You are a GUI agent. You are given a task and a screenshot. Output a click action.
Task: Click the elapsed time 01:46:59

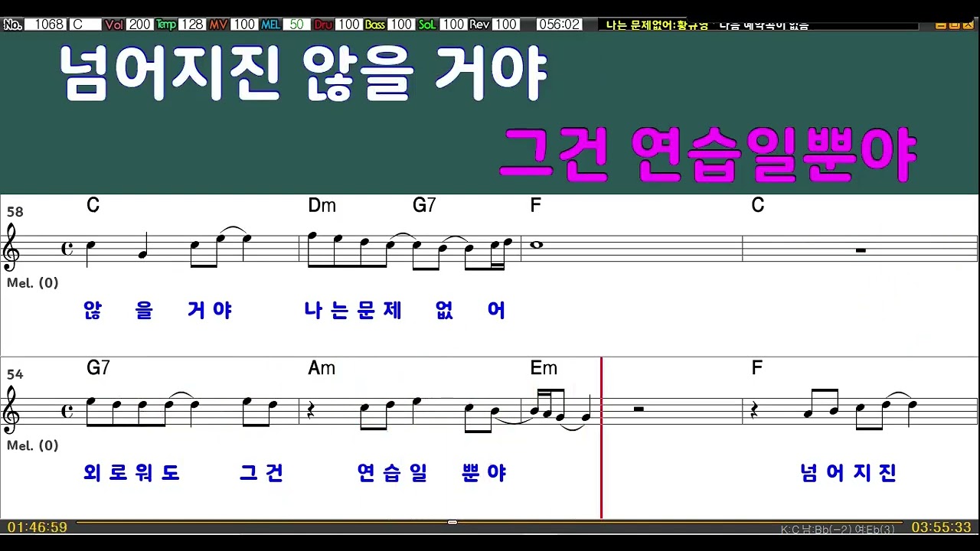pos(38,527)
